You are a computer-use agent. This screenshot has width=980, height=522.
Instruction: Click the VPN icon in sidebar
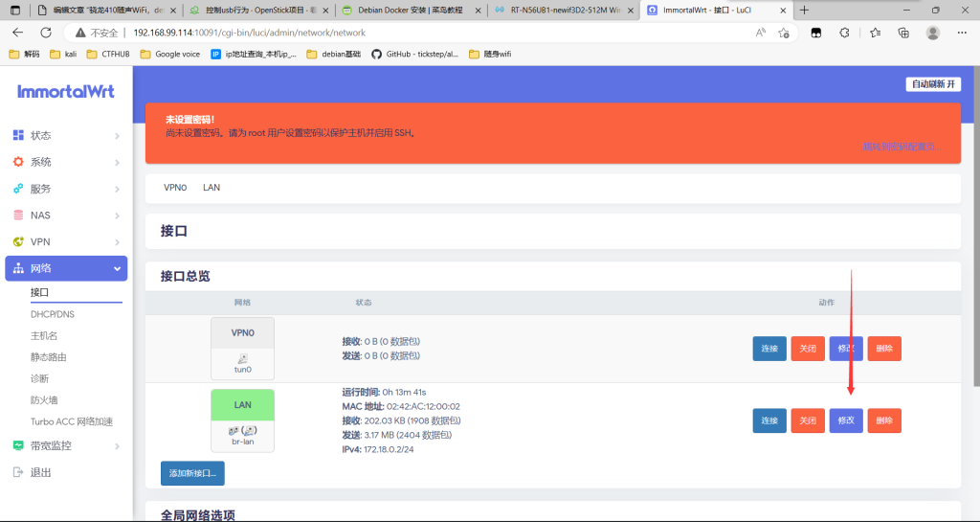[18, 242]
